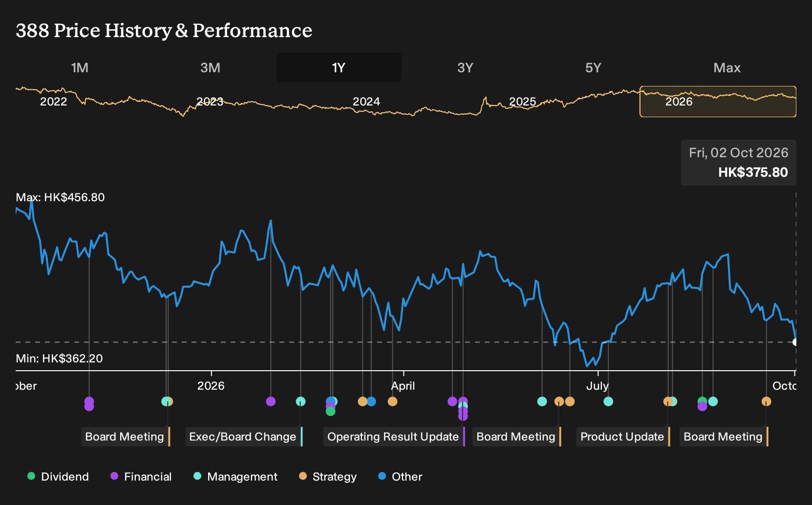Toggle the Financial events legend filter
This screenshot has width=812, height=505.
pos(141,476)
